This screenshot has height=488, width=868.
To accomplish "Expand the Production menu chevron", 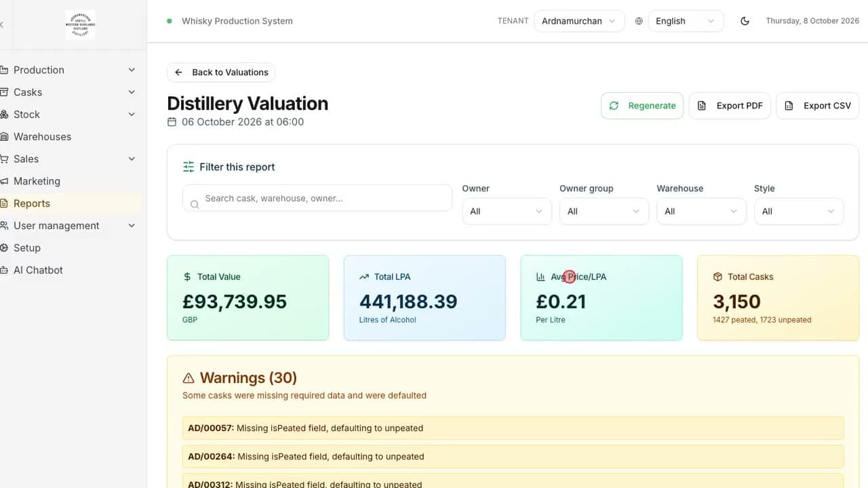I will 132,70.
